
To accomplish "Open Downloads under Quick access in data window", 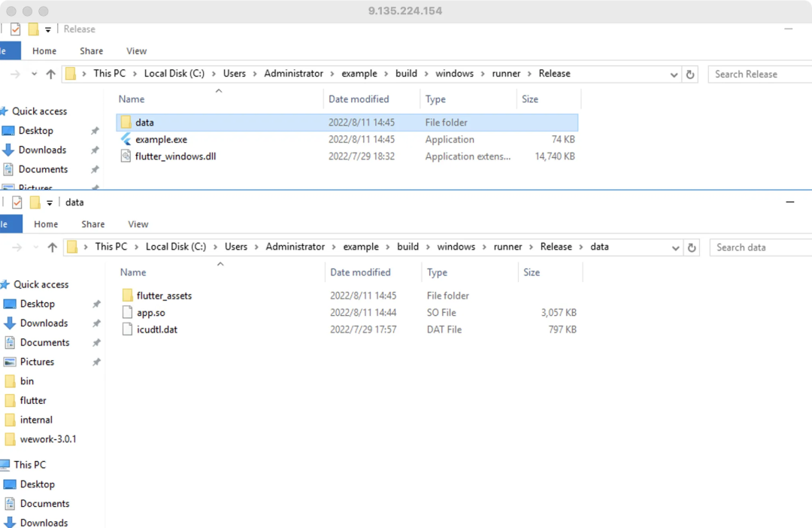I will point(44,323).
